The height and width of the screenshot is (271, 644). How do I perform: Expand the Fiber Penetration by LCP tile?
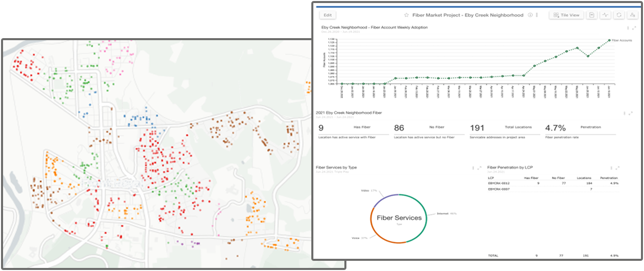coord(617,167)
